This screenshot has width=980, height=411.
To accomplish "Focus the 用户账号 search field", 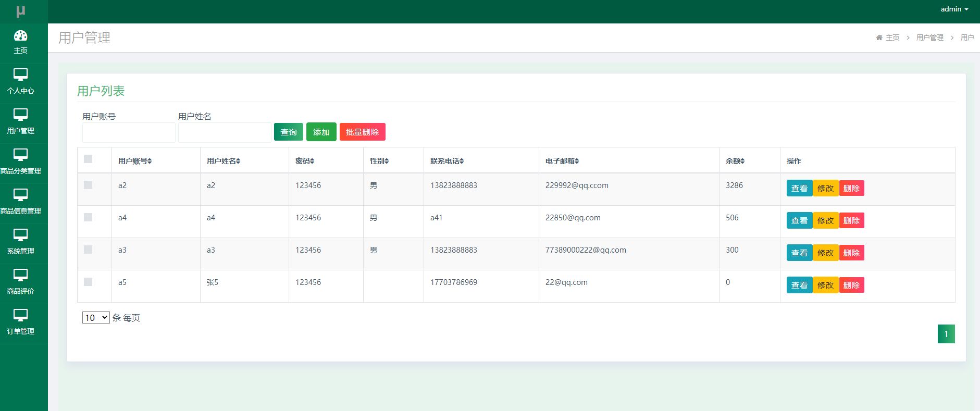I will click(x=129, y=133).
